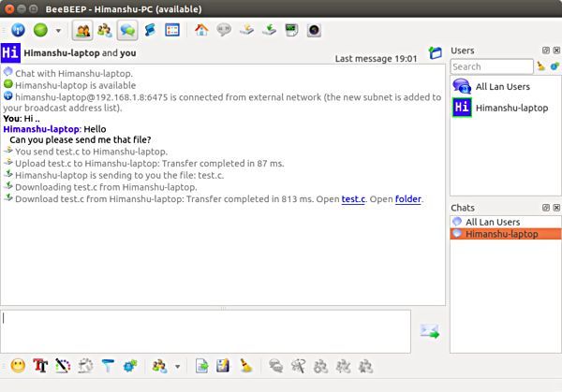Screen dimensions: 562x392
Task: Close the Chats panel
Action: (x=556, y=208)
